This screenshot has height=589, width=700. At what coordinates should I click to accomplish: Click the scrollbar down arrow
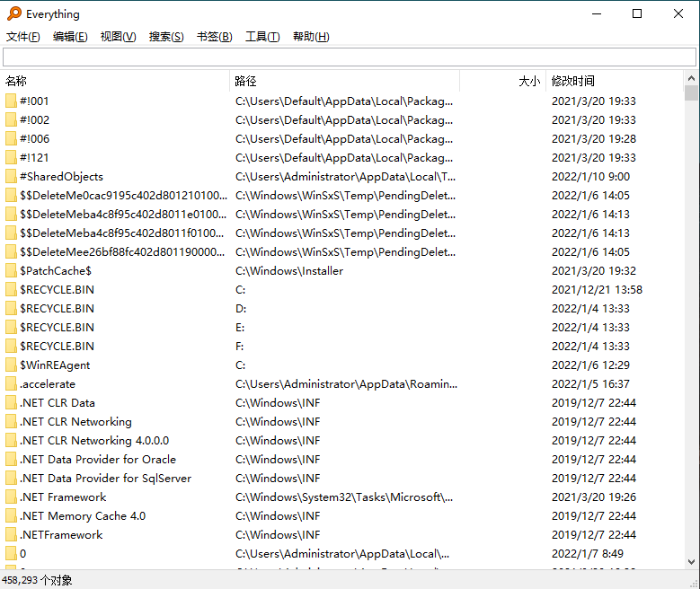[691, 562]
